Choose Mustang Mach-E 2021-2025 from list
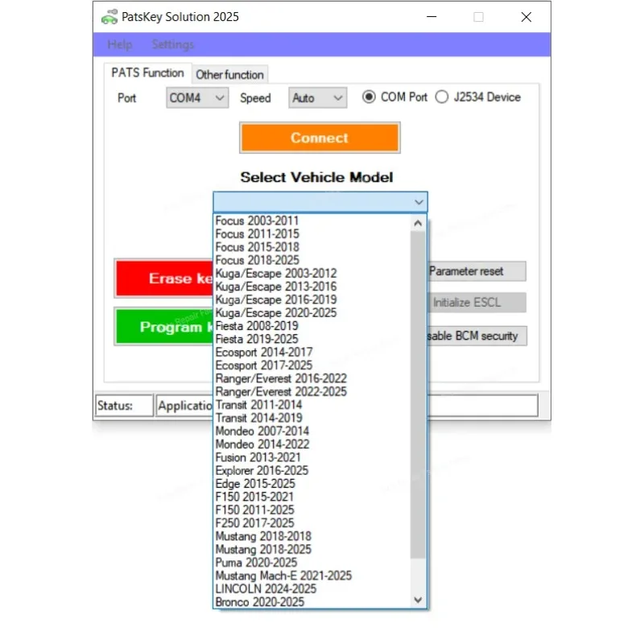The width and height of the screenshot is (644, 644). [312, 576]
